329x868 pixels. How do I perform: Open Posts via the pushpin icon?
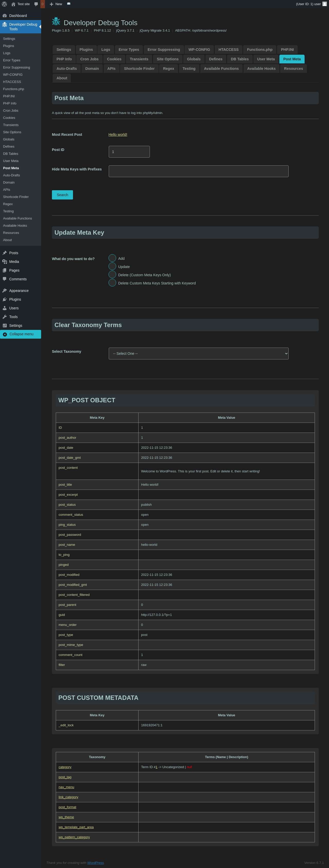[x=5, y=253]
